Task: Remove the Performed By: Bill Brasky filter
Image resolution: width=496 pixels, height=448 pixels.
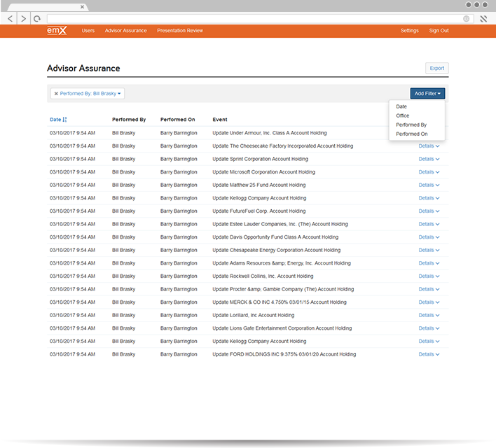Action: [56, 94]
